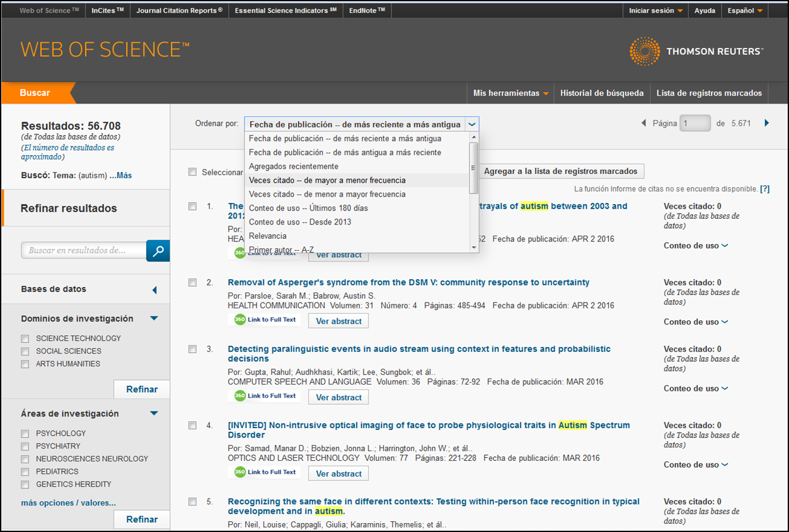Select Conteo de uso Últimos 180 días
The width and height of the screenshot is (789, 532).
click(x=358, y=208)
